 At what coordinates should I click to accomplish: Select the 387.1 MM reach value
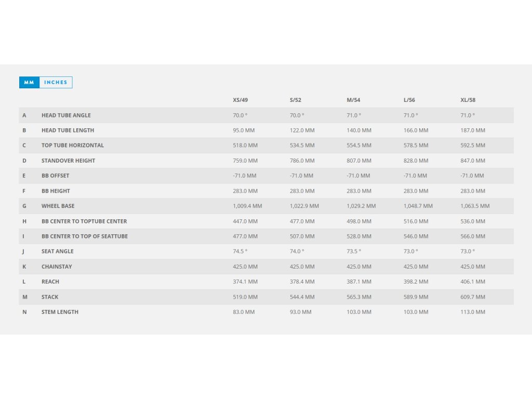(359, 282)
